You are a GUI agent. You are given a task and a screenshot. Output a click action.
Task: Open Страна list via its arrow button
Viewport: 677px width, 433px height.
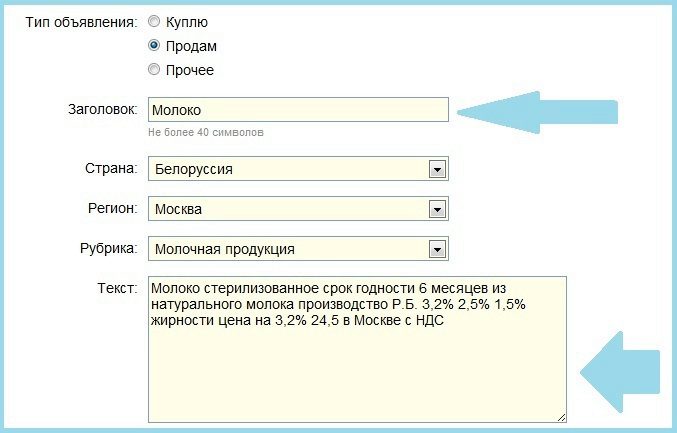click(436, 169)
